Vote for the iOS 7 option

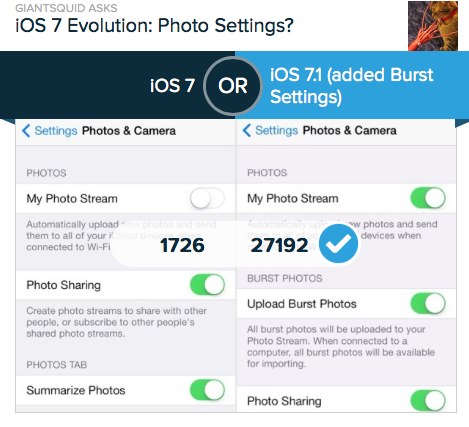click(x=172, y=86)
